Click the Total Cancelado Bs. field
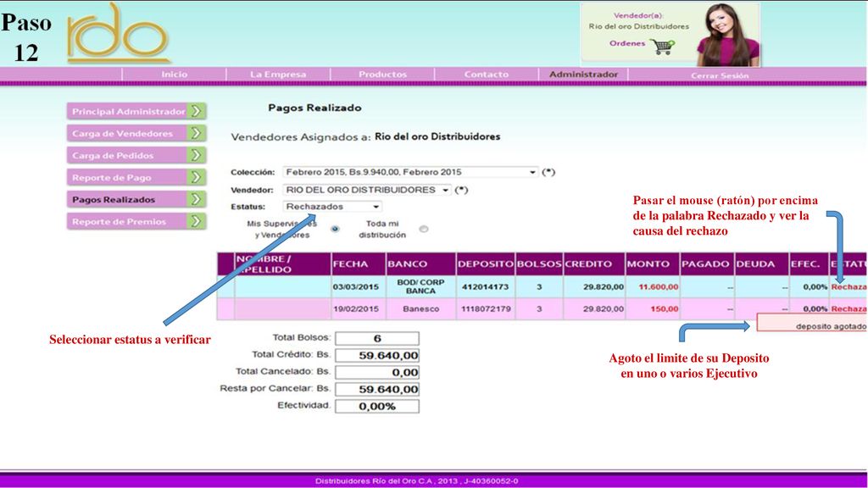 [x=377, y=373]
